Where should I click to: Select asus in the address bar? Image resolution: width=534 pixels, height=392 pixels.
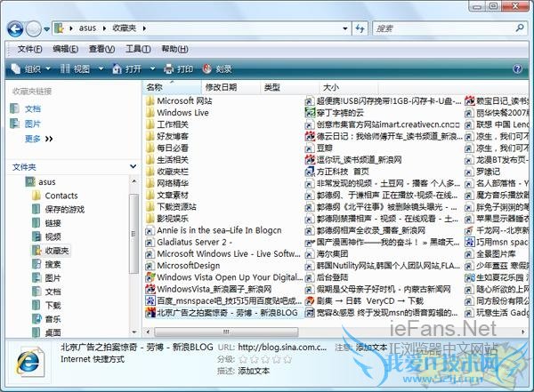tap(87, 28)
